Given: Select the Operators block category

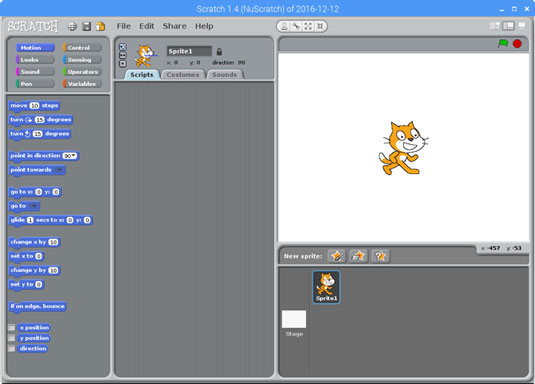Looking at the screenshot, I should click(82, 72).
